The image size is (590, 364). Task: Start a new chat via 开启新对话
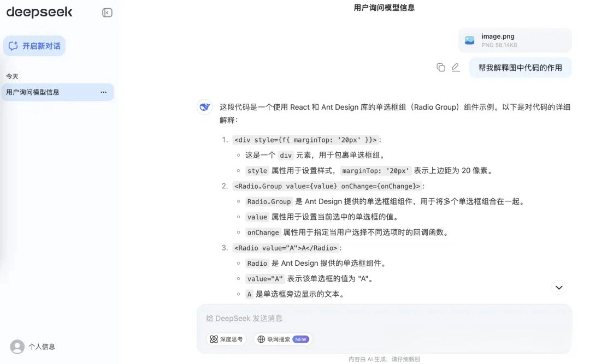(x=34, y=46)
